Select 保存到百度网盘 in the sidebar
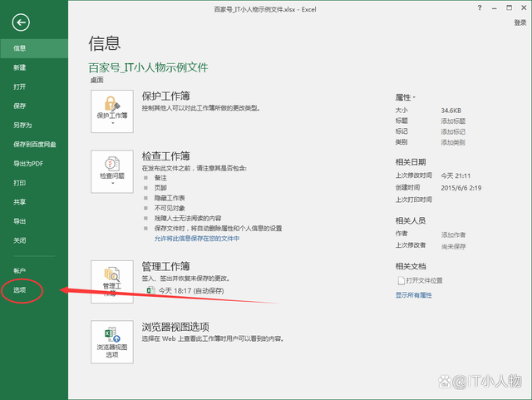Screen dimensions: 532x400 (x=34, y=145)
